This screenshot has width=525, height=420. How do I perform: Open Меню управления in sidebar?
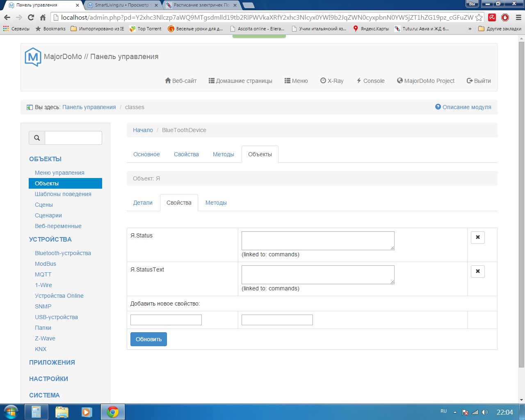[x=59, y=173]
